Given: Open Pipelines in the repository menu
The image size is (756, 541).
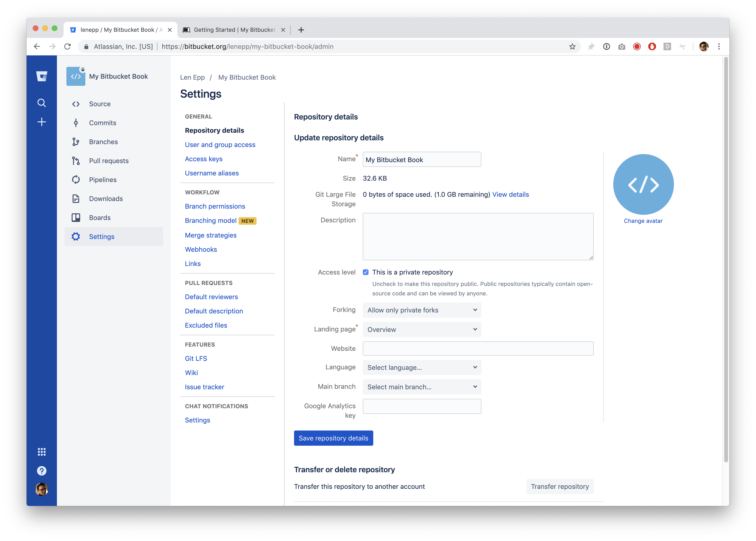Looking at the screenshot, I should coord(113,179).
